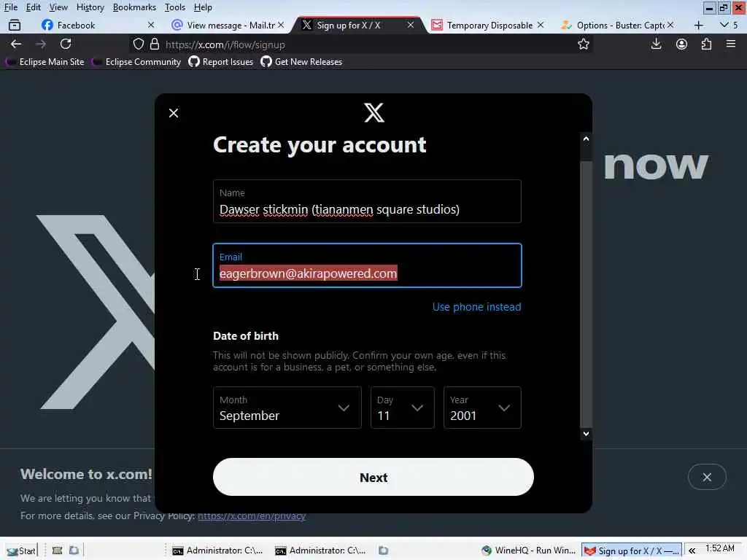Open Report Issues bookmark
This screenshot has height=560, width=747.
pyautogui.click(x=220, y=62)
